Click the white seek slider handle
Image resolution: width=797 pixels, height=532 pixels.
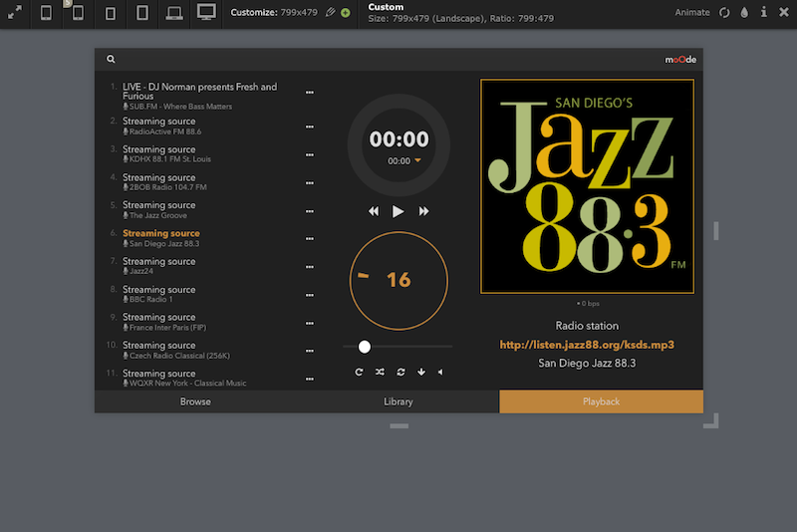[365, 347]
